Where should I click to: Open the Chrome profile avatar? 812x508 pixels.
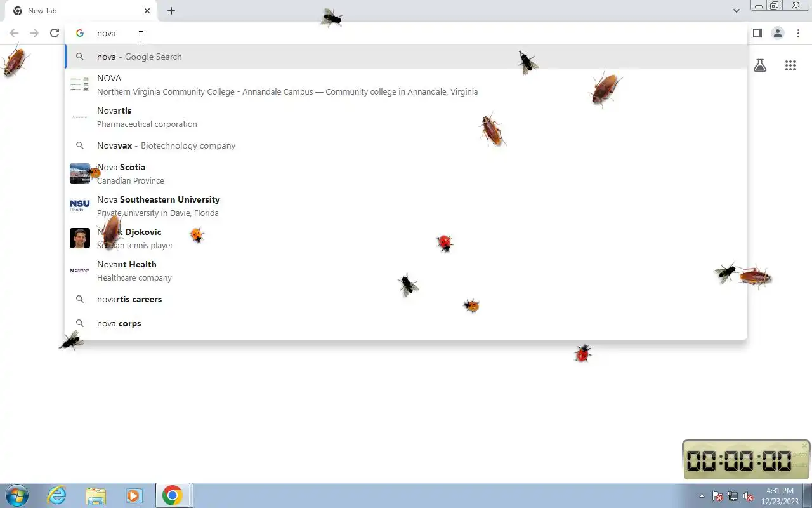coord(778,33)
